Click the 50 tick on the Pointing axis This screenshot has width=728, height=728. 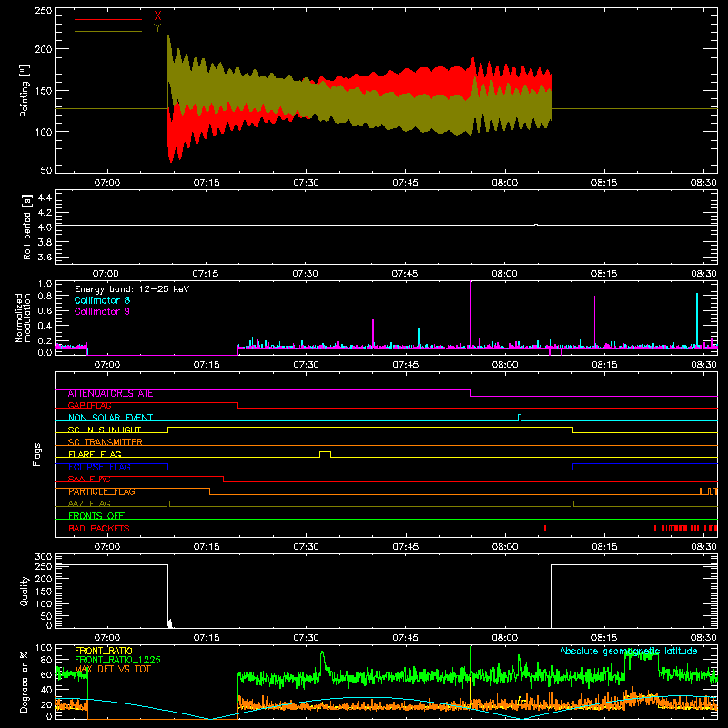46,170
